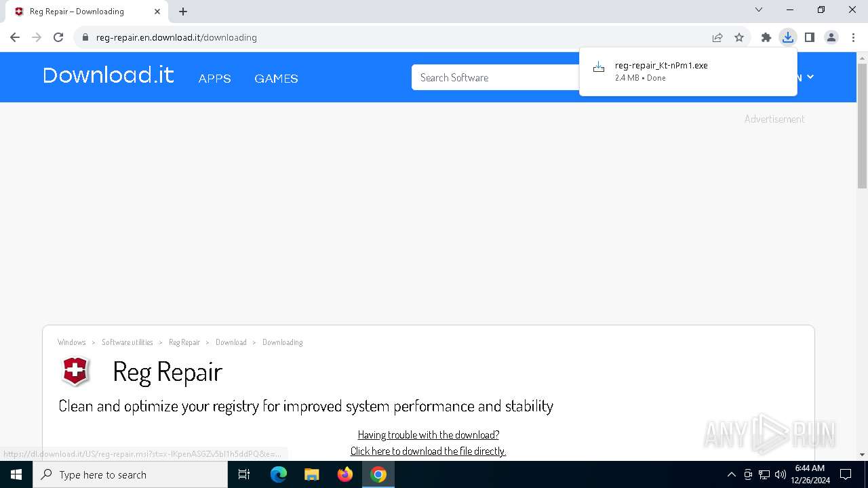Viewport: 868px width, 488px height.
Task: Click the browser forward arrow
Action: point(37,37)
